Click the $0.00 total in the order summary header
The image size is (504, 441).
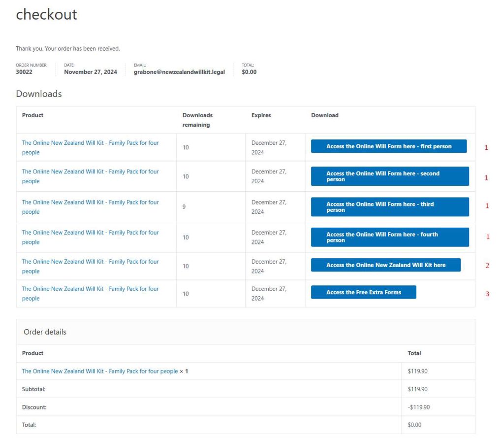pos(249,72)
